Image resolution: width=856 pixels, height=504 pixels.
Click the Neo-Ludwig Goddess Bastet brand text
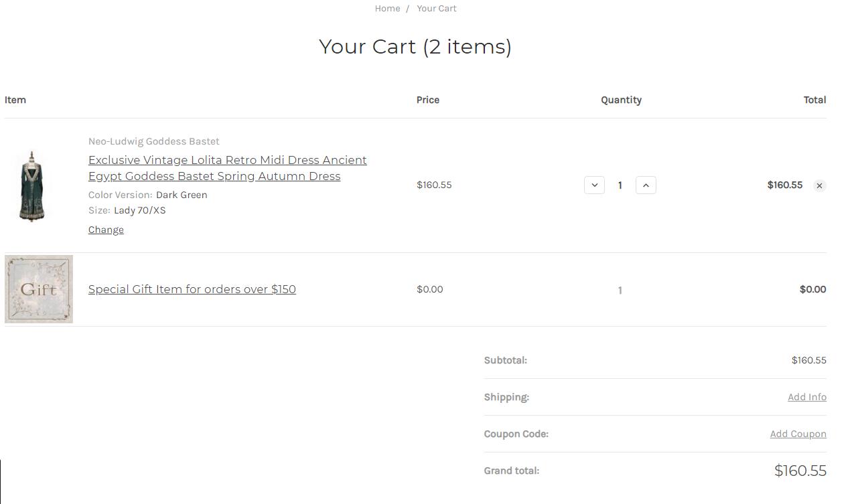(x=154, y=141)
